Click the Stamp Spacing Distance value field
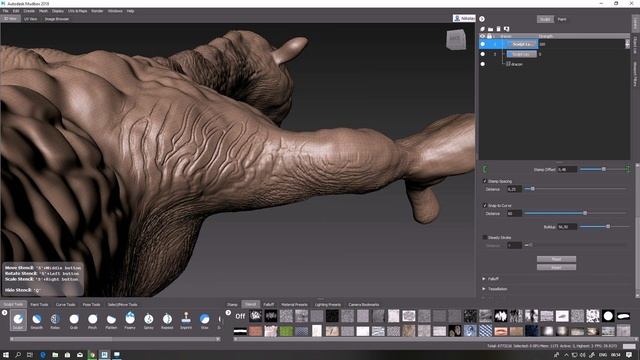640x360 pixels. pyautogui.click(x=514, y=189)
